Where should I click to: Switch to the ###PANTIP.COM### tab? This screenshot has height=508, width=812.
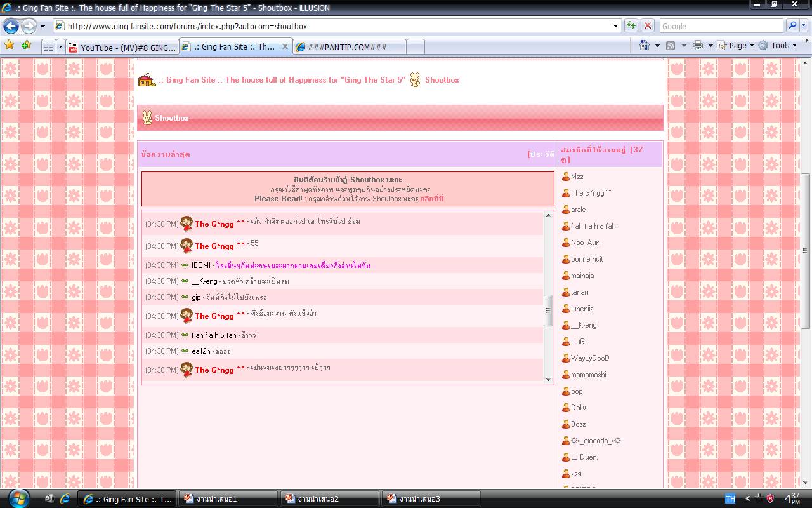(x=349, y=47)
